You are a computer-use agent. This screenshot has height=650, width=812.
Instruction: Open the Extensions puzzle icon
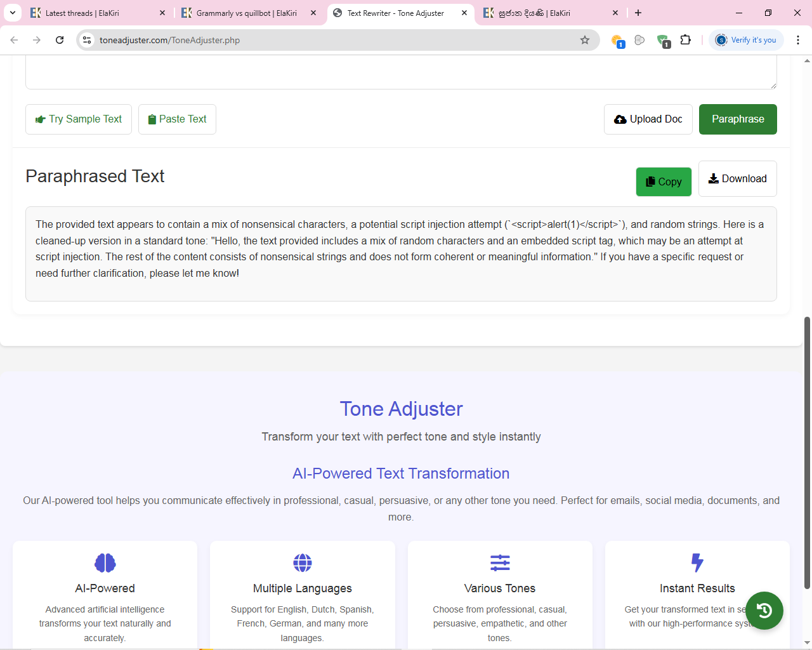(686, 40)
